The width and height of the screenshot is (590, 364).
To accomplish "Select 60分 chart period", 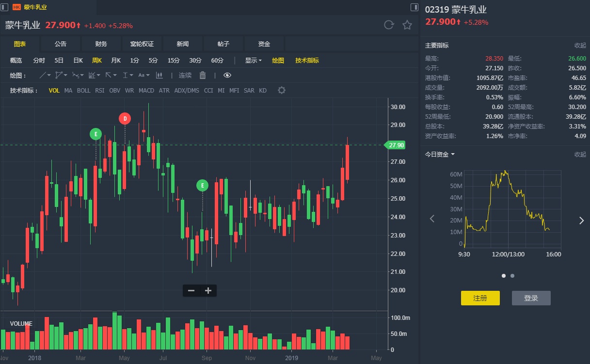I will [217, 61].
